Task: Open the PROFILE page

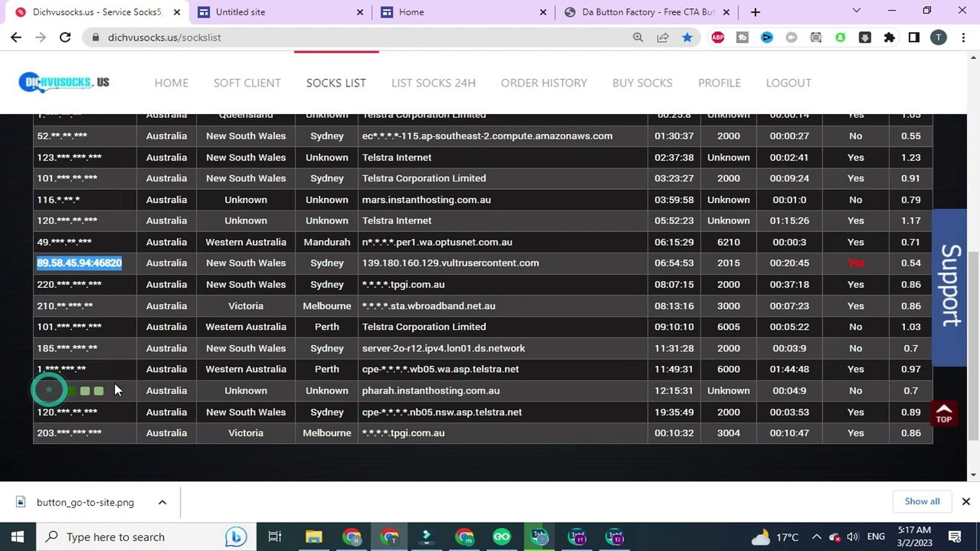Action: [x=719, y=83]
